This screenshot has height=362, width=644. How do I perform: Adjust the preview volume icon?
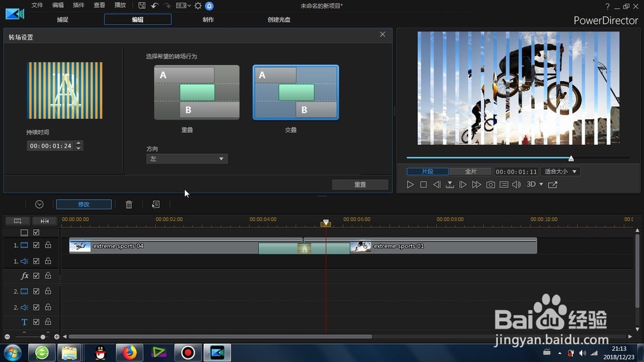(516, 184)
